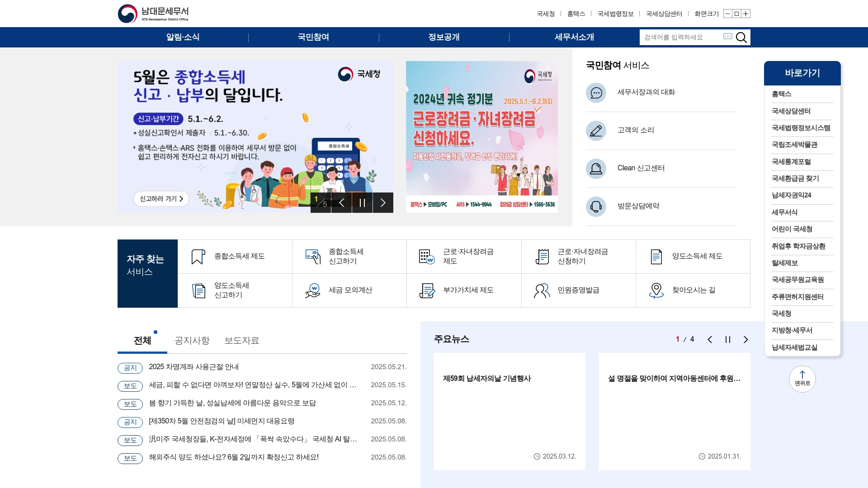The height and width of the screenshot is (488, 868).
Task: Open 세무서장과의 대화 speech bubble icon
Action: click(596, 93)
